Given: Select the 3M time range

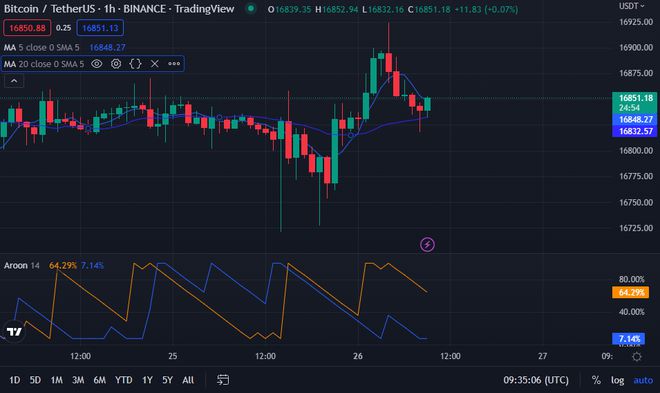Looking at the screenshot, I should [x=78, y=380].
